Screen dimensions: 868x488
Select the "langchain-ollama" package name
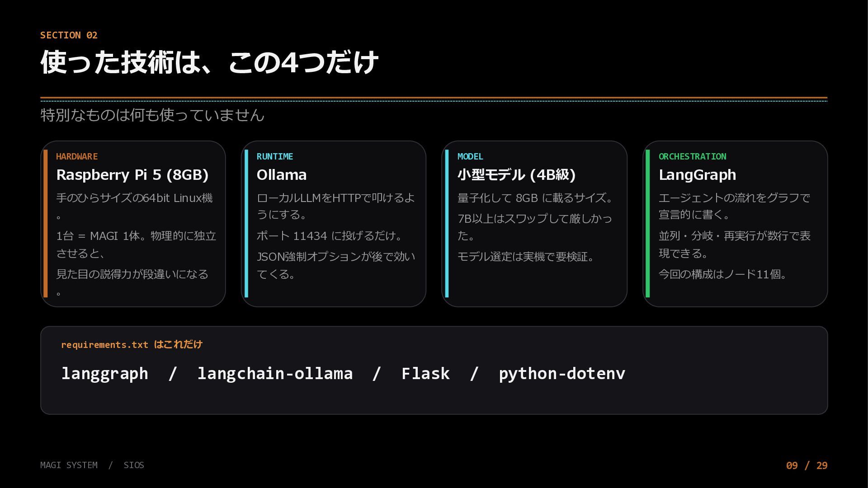(x=275, y=374)
